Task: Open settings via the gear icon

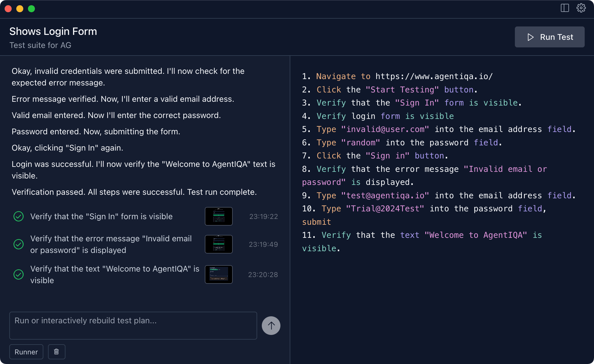Action: (581, 8)
